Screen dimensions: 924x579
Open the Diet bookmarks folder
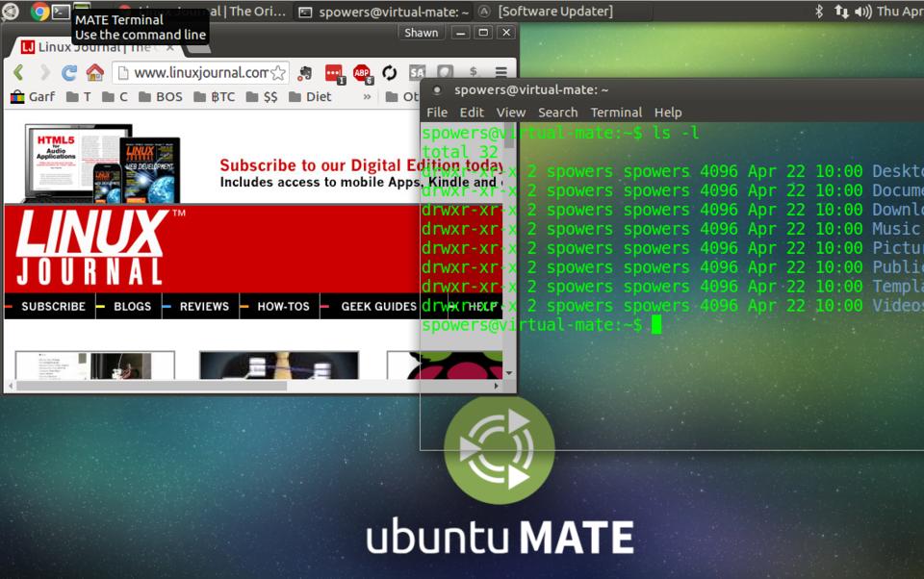(x=309, y=96)
